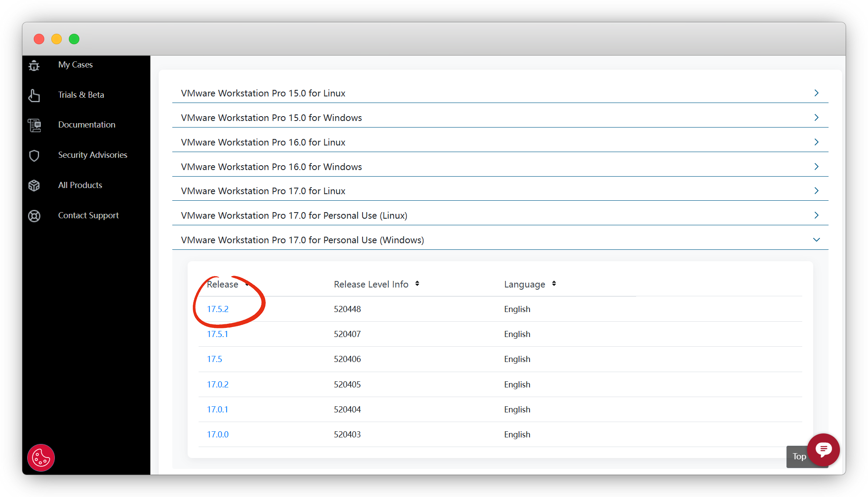
Task: Open release 17.5.2 link
Action: click(x=218, y=309)
